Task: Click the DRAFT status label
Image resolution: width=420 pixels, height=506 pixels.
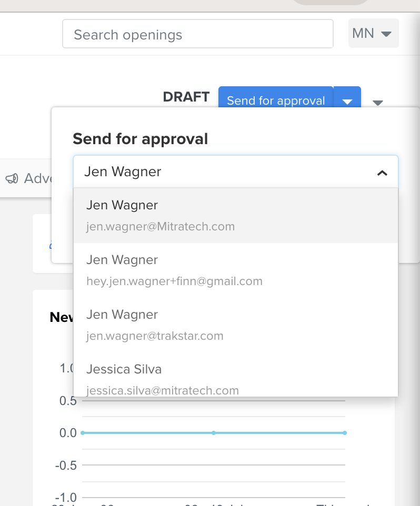Action: 186,97
